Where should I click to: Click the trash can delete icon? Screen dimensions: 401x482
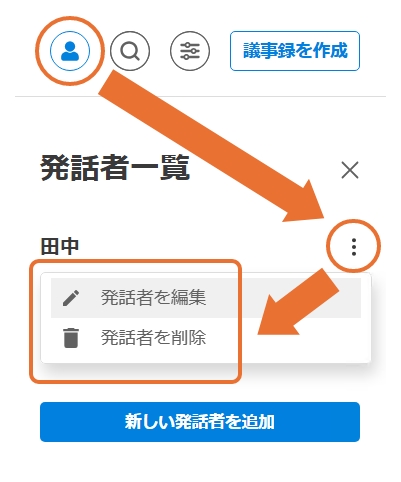pyautogui.click(x=71, y=338)
